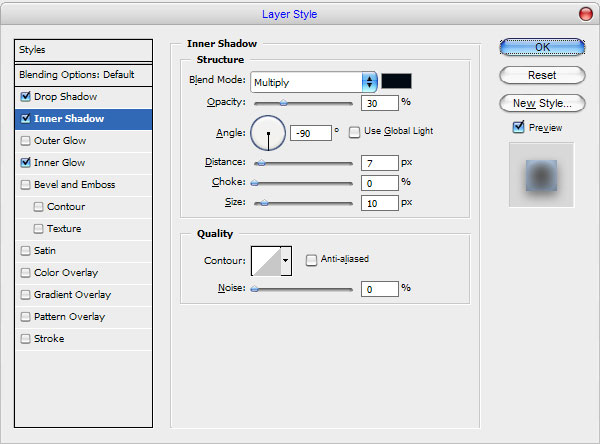Click the Size value field
The width and height of the screenshot is (600, 444).
380,203
